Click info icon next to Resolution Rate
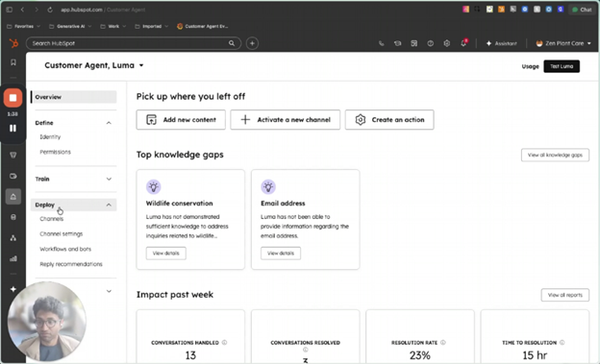Screen dimensions: 600x364 click(x=442, y=342)
